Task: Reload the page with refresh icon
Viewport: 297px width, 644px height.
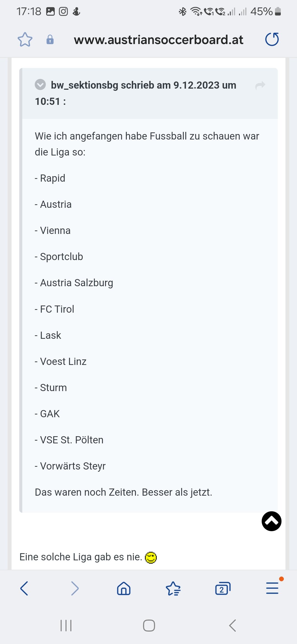Action: [272, 39]
